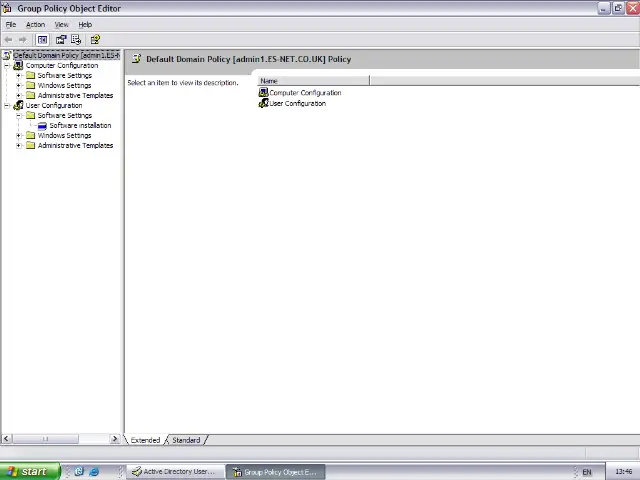
Task: Open Internet Explorer from quick launch
Action: (x=94, y=471)
